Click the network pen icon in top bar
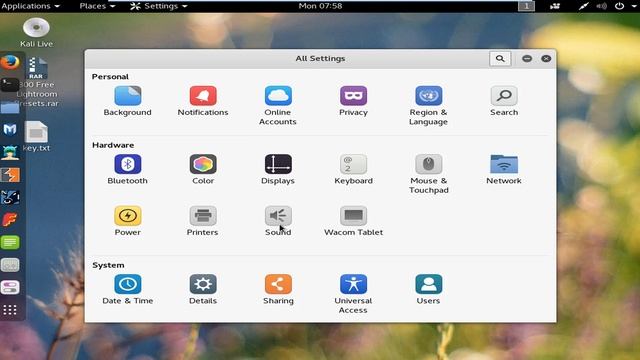Image resolution: width=640 pixels, height=360 pixels. coord(583,6)
